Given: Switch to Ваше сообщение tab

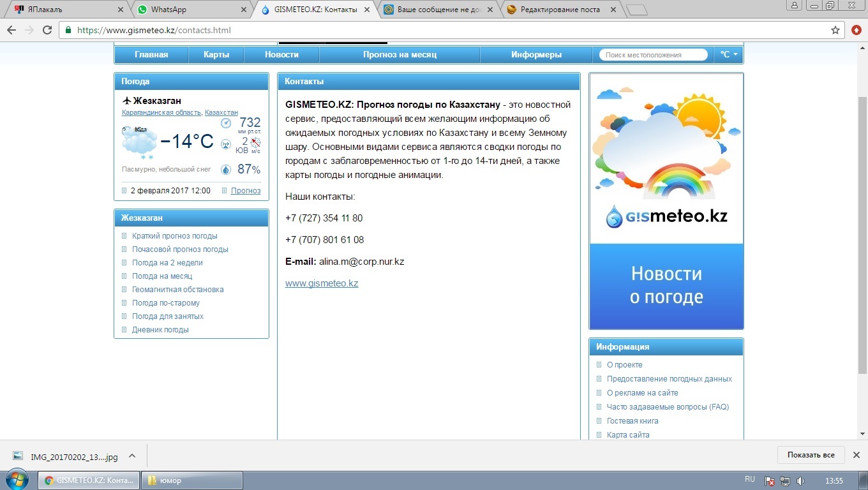Looking at the screenshot, I should [x=437, y=10].
